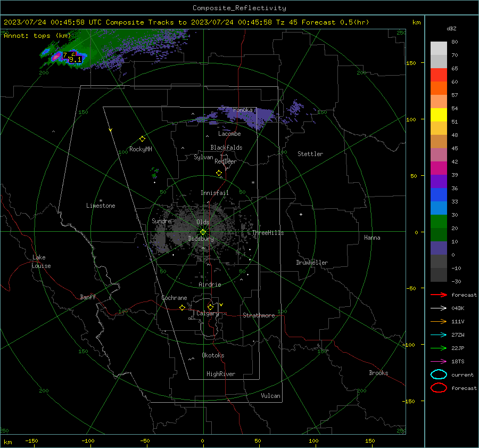Click the blue 33-36 dBZ swatch
The image size is (479, 448).
(x=439, y=195)
